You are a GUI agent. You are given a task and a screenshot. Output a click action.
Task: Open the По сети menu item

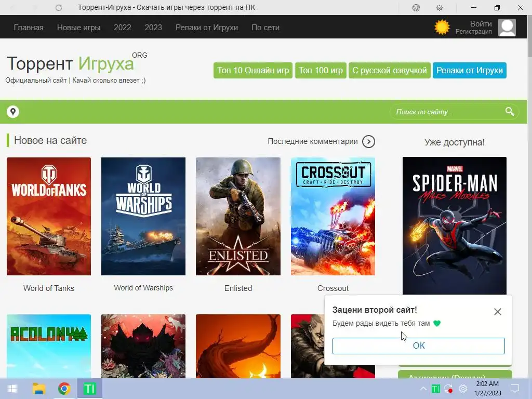[x=265, y=28]
